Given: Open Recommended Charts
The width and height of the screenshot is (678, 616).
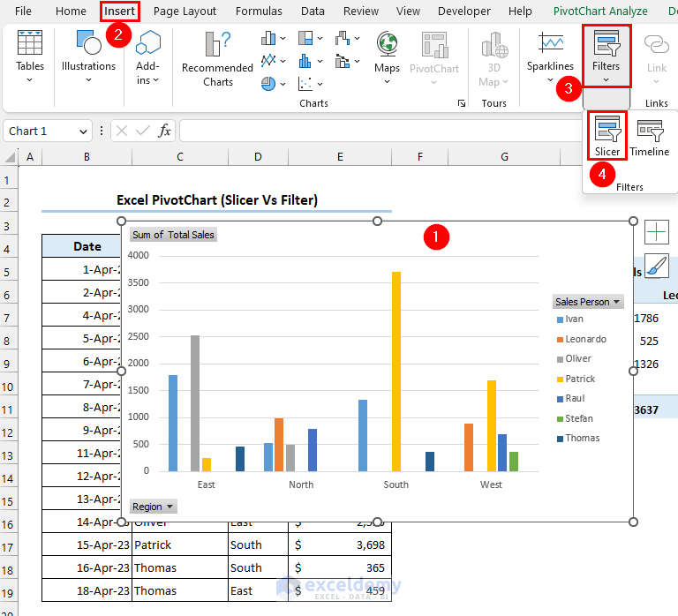Looking at the screenshot, I should (x=217, y=59).
